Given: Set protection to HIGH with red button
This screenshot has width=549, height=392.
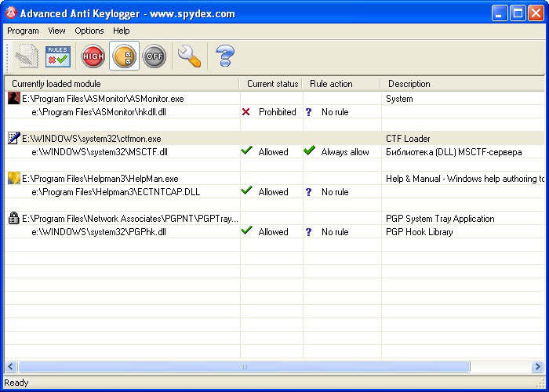Looking at the screenshot, I should (93, 56).
